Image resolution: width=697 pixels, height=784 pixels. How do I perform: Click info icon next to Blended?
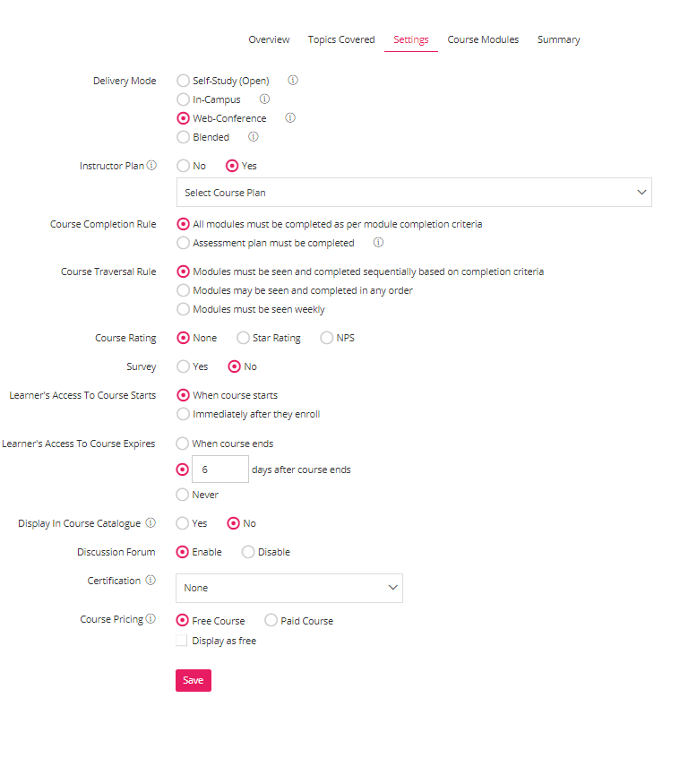[254, 136]
